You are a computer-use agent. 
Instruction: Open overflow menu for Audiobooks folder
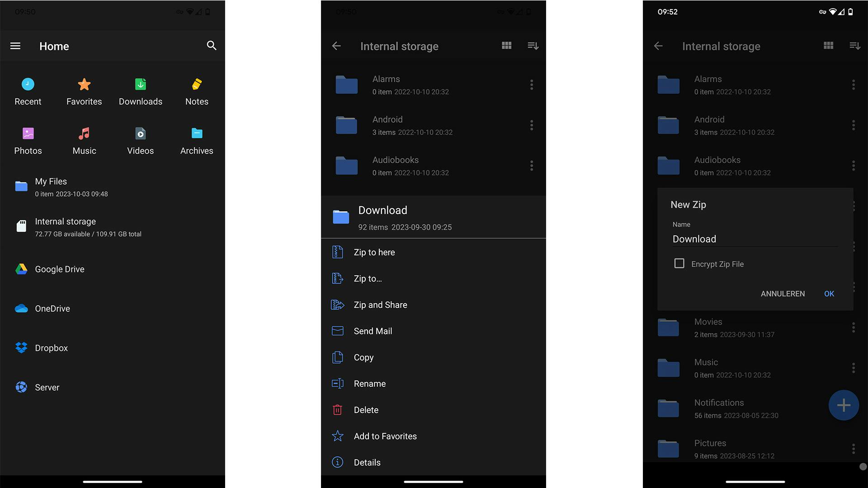(532, 166)
